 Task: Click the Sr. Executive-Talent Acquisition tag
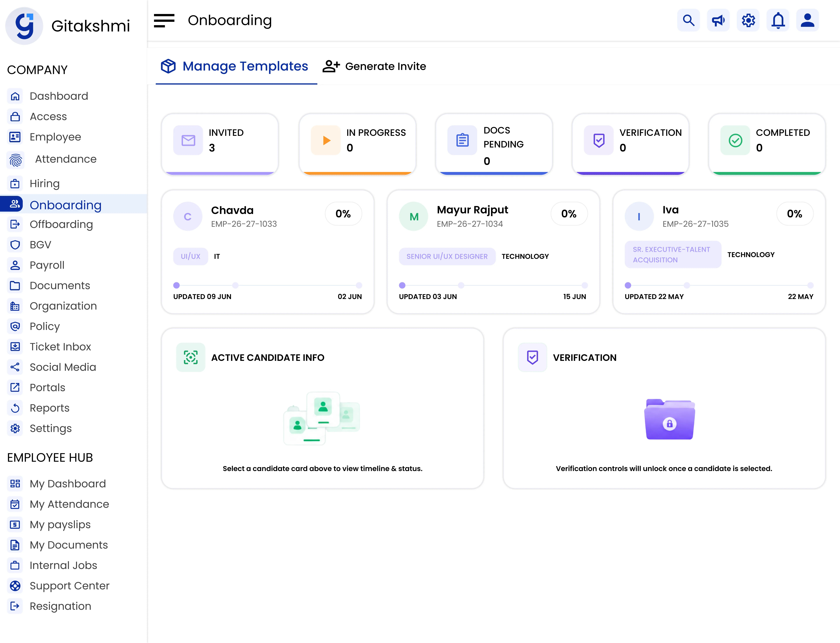673,254
